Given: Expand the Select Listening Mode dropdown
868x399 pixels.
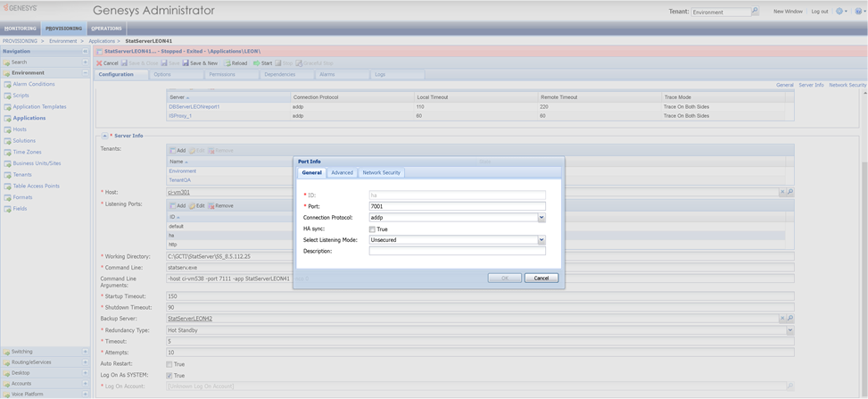Looking at the screenshot, I should click(541, 240).
